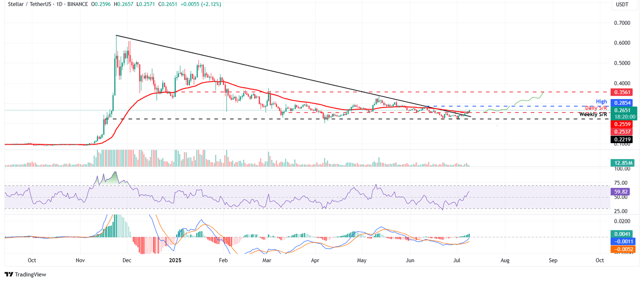Screen dimensions: 644x282
Task: Select the Weekly S/R label
Action: pyautogui.click(x=593, y=114)
